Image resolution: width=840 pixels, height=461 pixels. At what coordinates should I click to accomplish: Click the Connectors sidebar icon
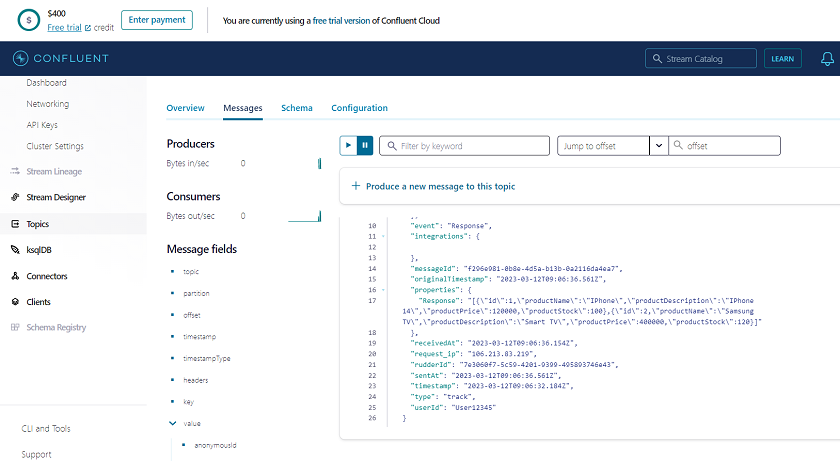(15, 276)
